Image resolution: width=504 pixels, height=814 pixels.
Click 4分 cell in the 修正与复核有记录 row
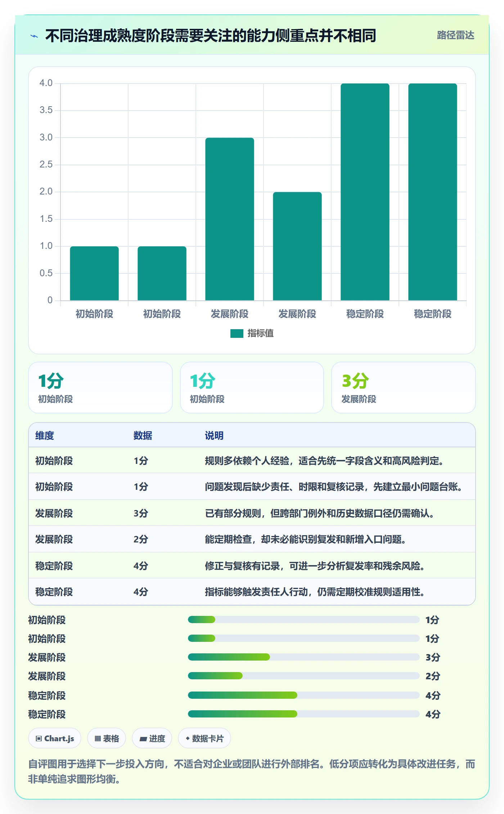(141, 566)
